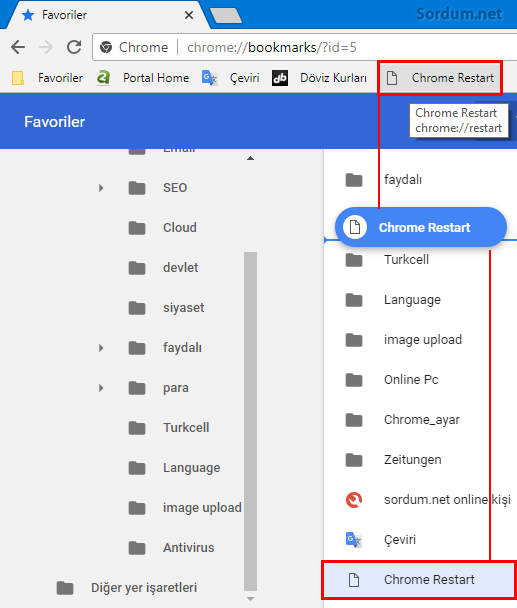The height and width of the screenshot is (608, 517).
Task: Click the sidebar vertical scrollbar thumb
Action: pyautogui.click(x=251, y=421)
